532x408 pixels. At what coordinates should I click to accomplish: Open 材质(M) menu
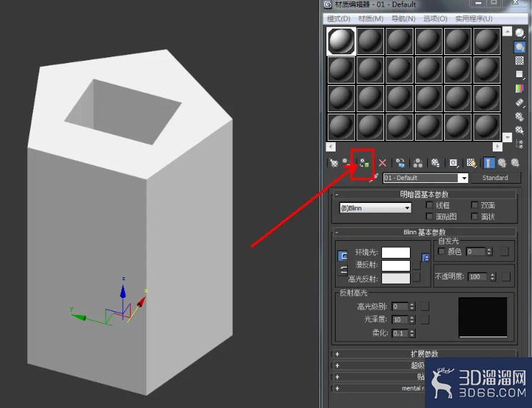371,19
